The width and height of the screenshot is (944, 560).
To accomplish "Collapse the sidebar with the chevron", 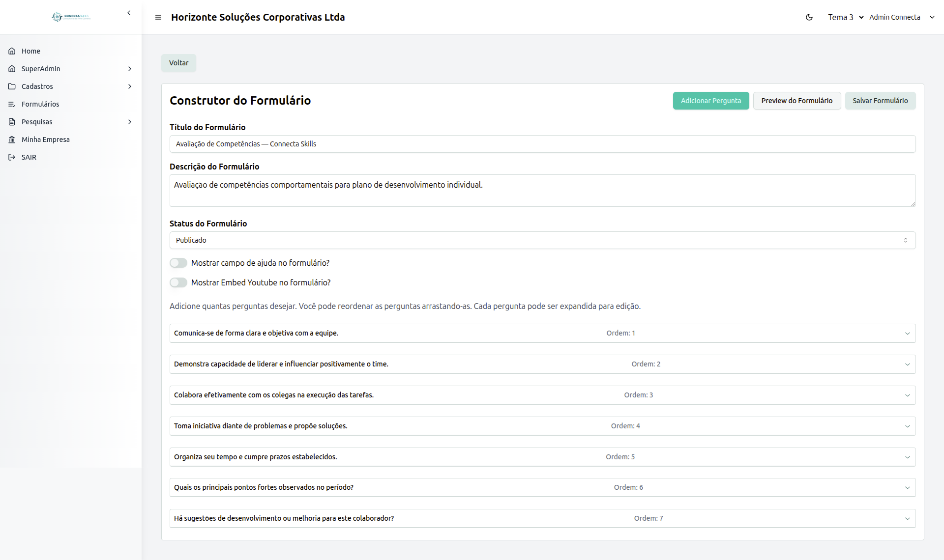I will (x=129, y=13).
